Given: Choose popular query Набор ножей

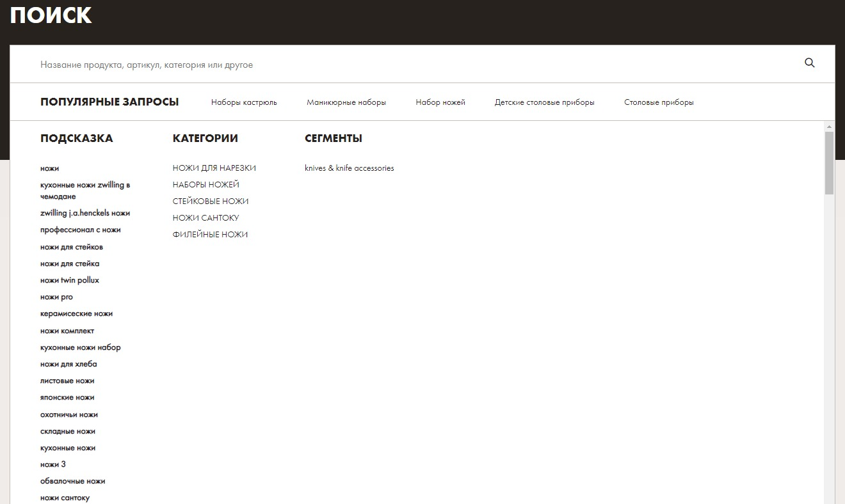Looking at the screenshot, I should coord(440,102).
